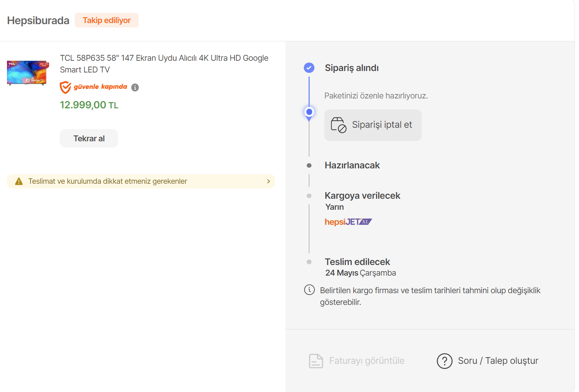Screen dimensions: 579x392
Task: Click the Hepsiburada seller name
Action: point(38,20)
